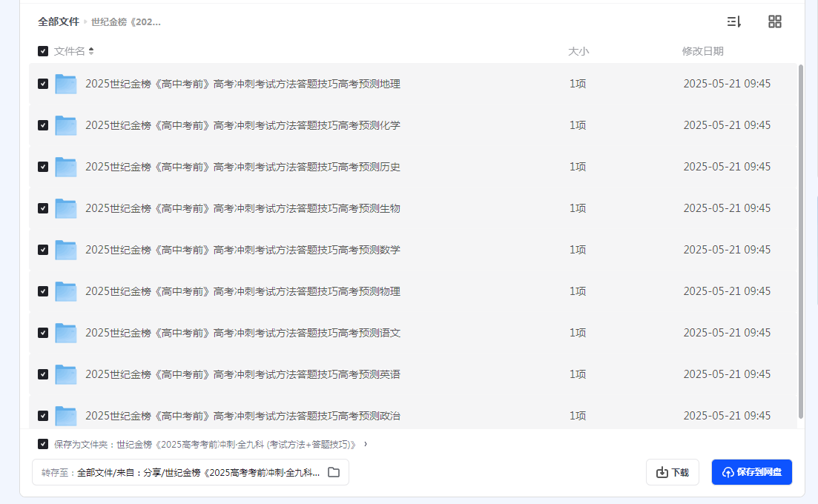Click the folder icon for 英语 row
Screen dimensions: 818x504
pos(66,374)
